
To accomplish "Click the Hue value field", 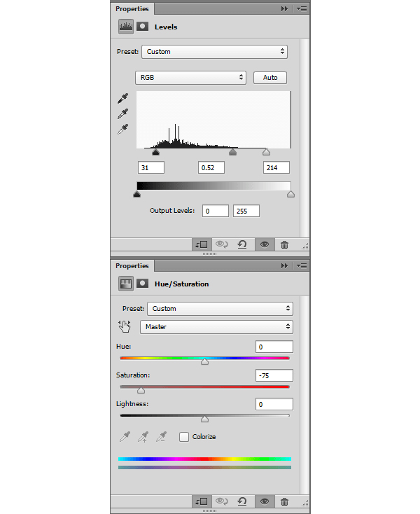I will point(274,347).
